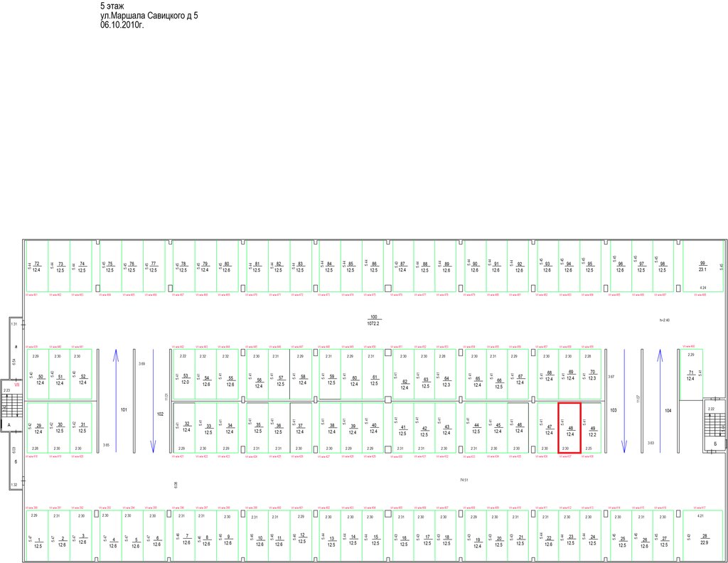728x563 pixels.
Task: Select parking space 72 in top row
Action: click(37, 266)
